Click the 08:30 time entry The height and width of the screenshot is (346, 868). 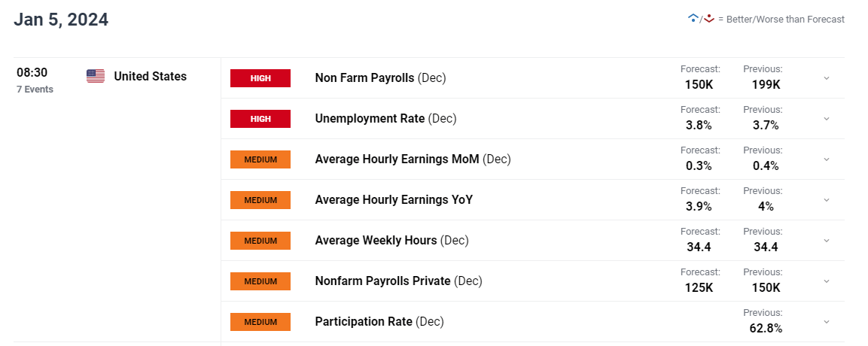point(32,74)
